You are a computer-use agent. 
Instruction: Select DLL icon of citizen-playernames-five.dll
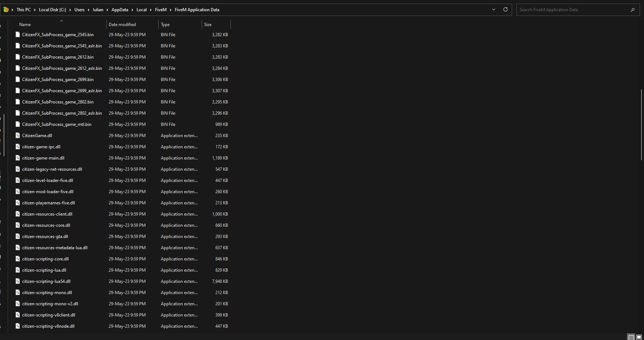tap(18, 203)
